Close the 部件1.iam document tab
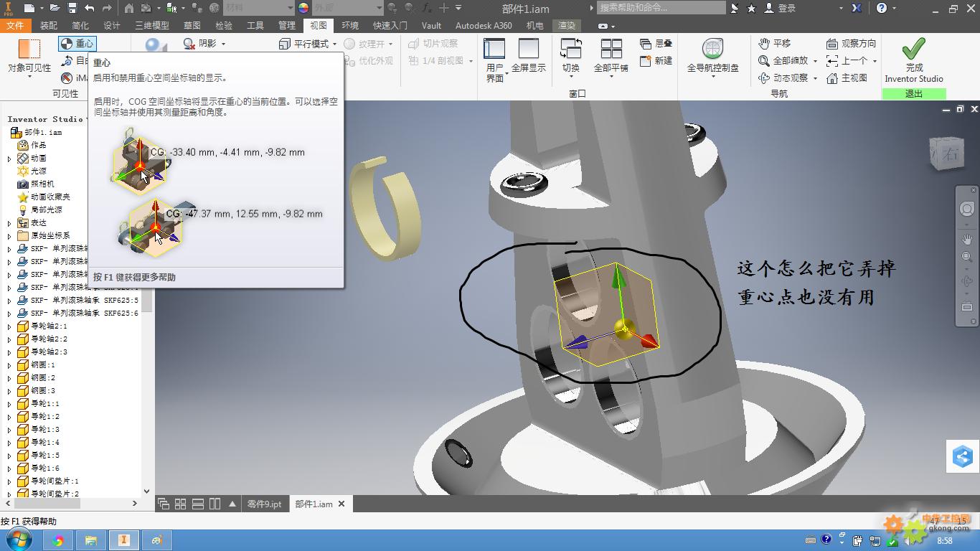The image size is (980, 551). coord(341,504)
